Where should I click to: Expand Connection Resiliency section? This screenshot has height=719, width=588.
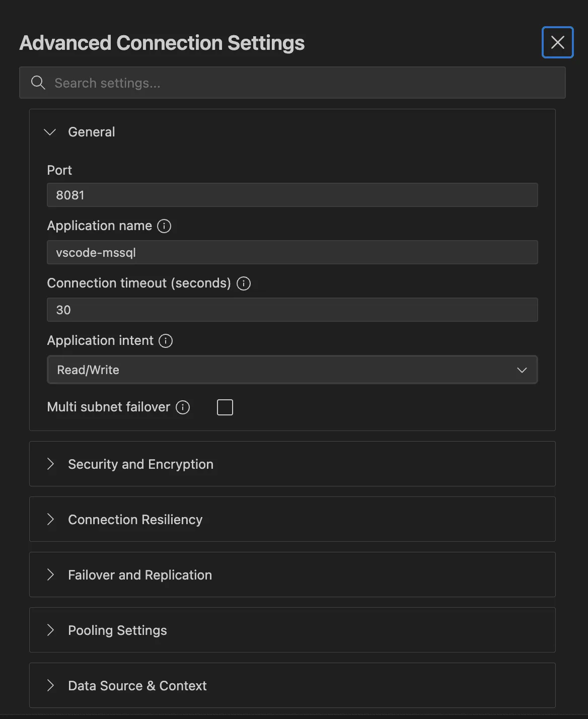click(x=292, y=519)
